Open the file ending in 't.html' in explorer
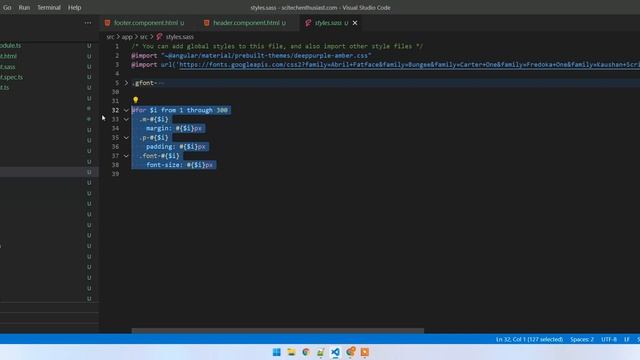 (9, 56)
